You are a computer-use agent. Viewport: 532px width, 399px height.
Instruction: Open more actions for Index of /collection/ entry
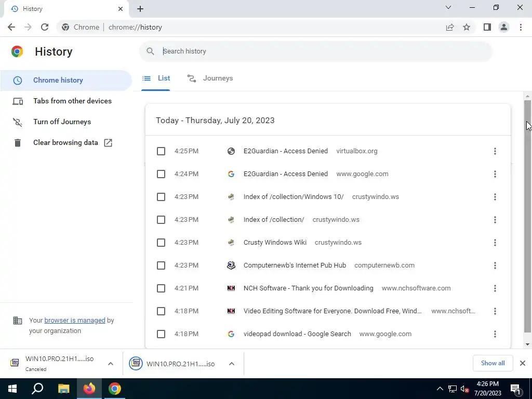pos(495,220)
